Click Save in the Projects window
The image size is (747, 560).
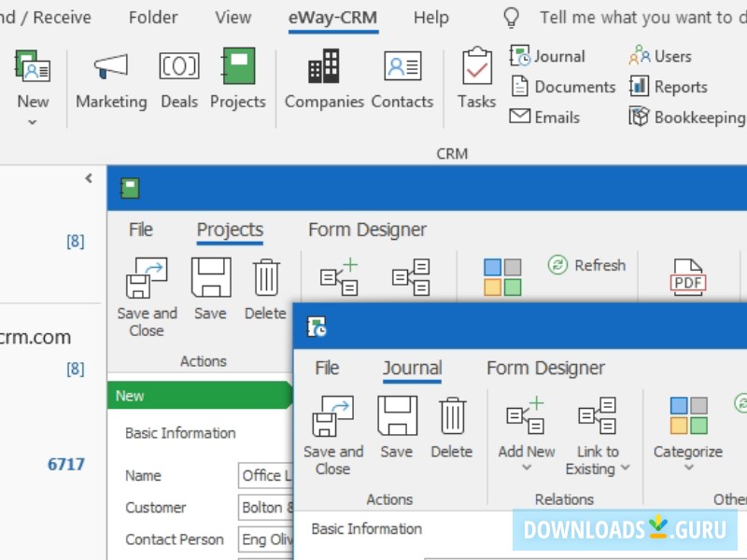[211, 288]
